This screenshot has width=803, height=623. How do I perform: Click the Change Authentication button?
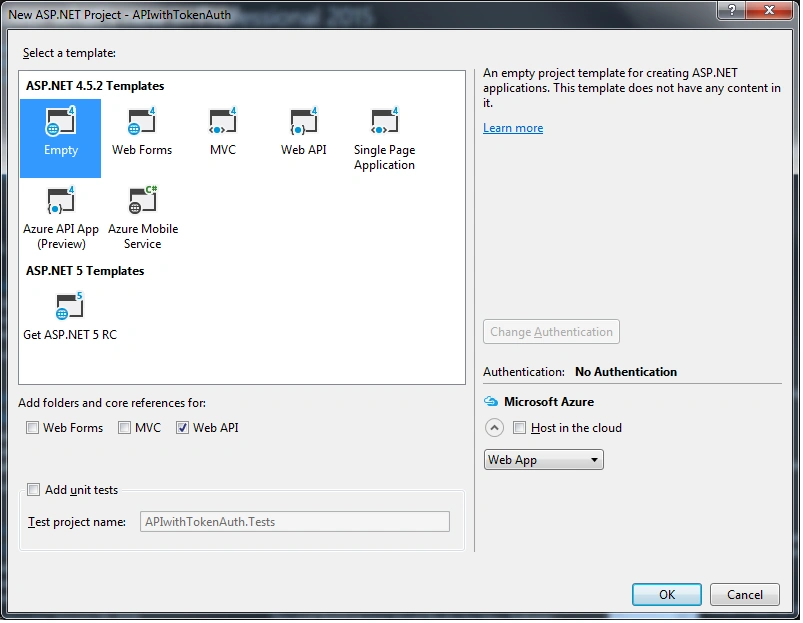point(552,332)
